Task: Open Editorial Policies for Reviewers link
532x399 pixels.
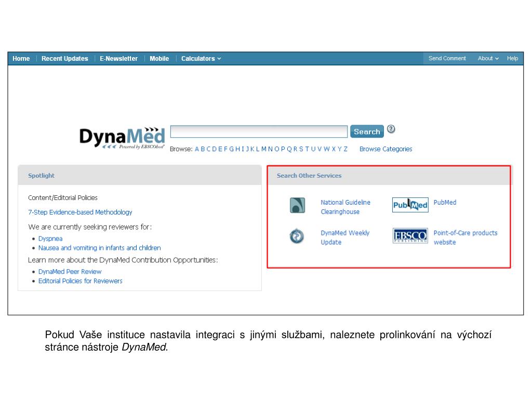Action: coord(80,281)
